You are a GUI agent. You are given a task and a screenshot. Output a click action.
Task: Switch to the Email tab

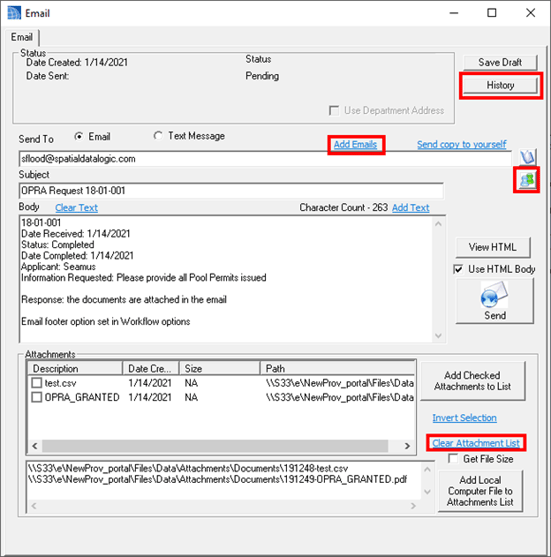tap(22, 37)
